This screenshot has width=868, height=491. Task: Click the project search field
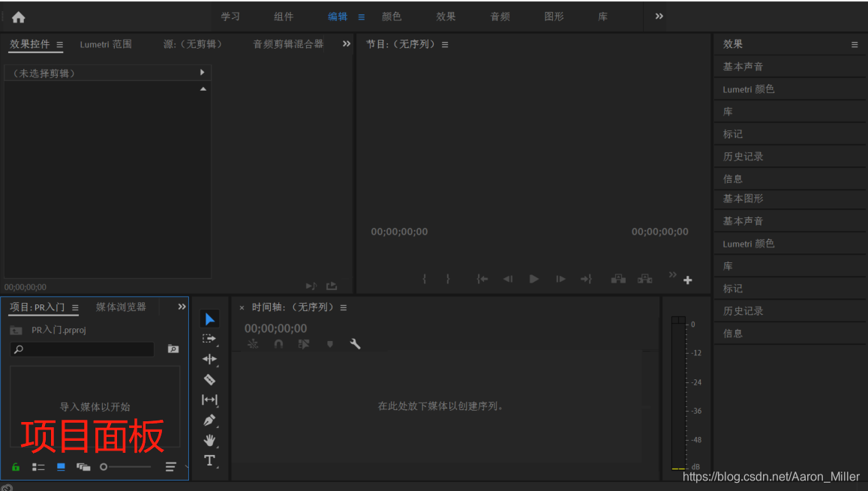coord(82,349)
